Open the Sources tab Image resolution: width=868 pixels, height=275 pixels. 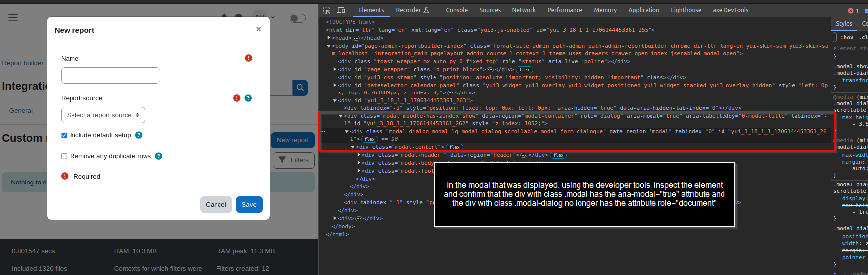(490, 10)
